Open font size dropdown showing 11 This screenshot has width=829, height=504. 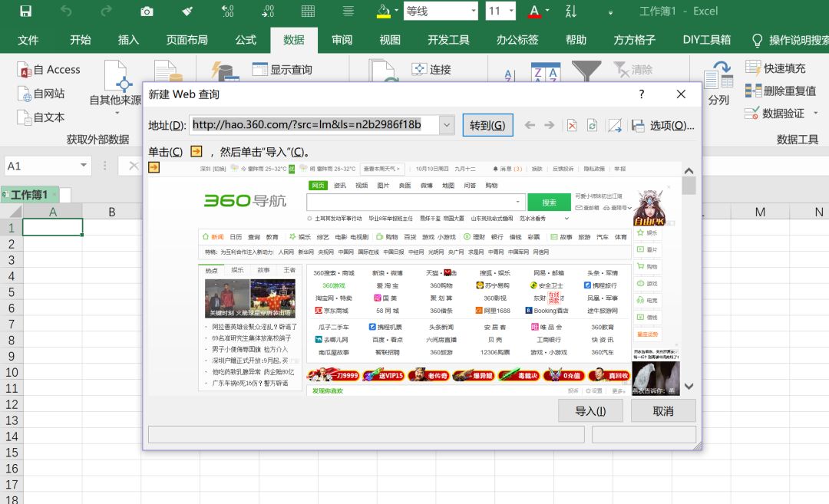pyautogui.click(x=511, y=11)
